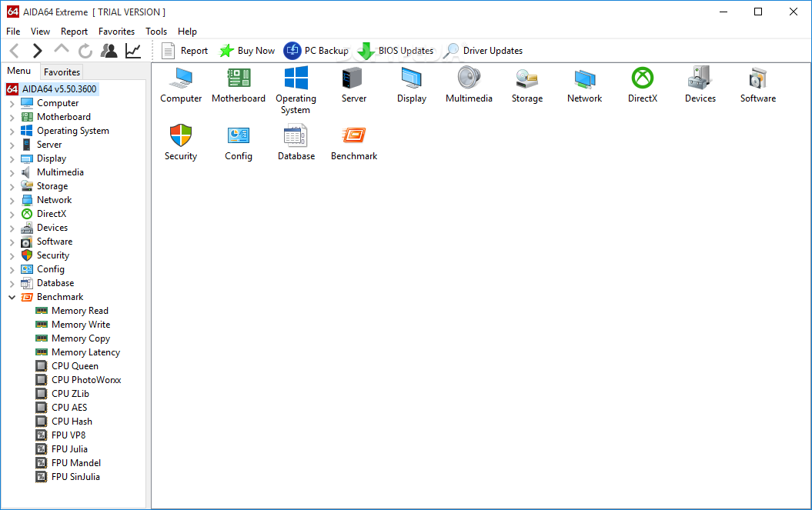Select FPU Mandel benchmark in tree
The height and width of the screenshot is (510, 812).
76,463
